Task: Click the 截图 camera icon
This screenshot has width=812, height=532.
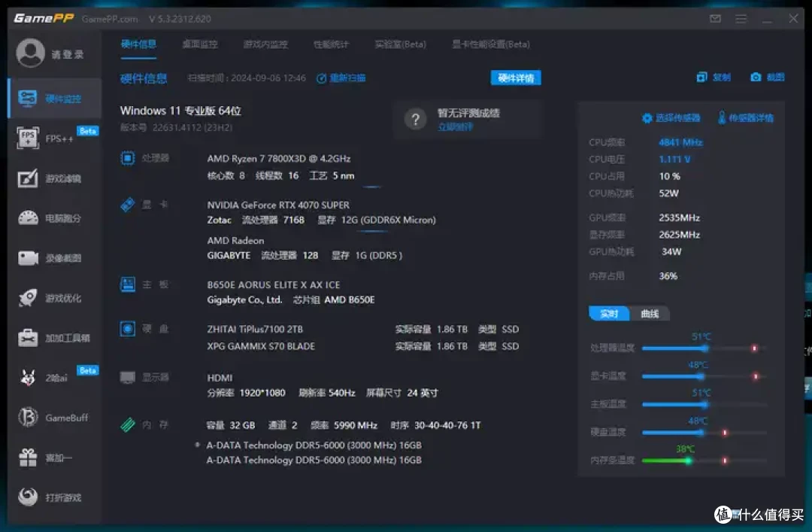Action: [x=756, y=78]
